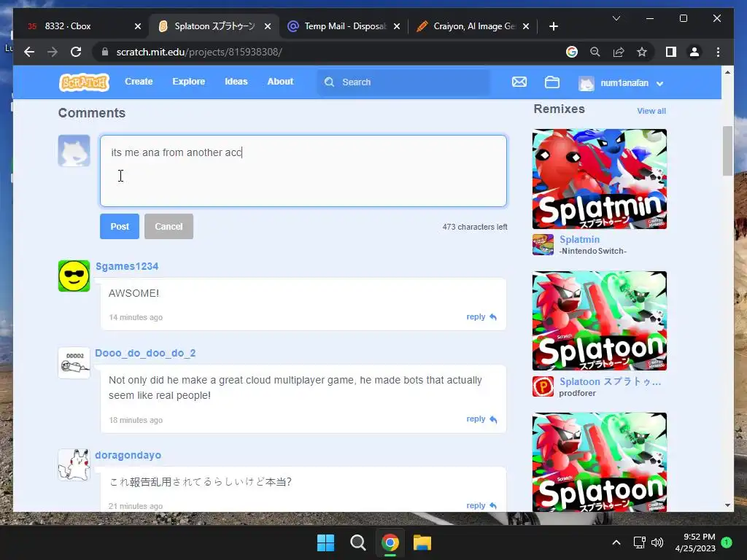Click Chrome in the taskbar
Screen dimensions: 747x560
[x=390, y=542]
